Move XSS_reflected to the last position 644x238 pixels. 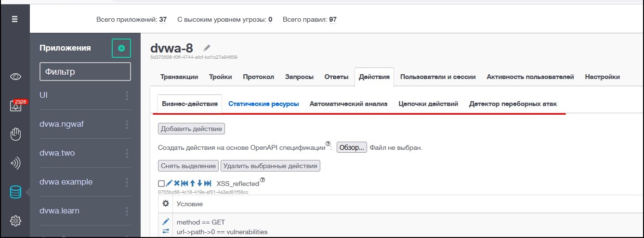point(208,183)
